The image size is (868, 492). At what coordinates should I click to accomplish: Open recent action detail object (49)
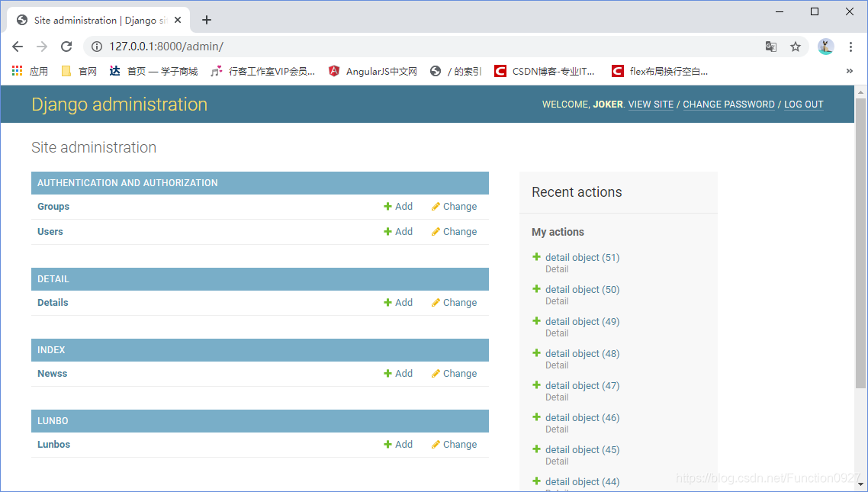coord(583,322)
